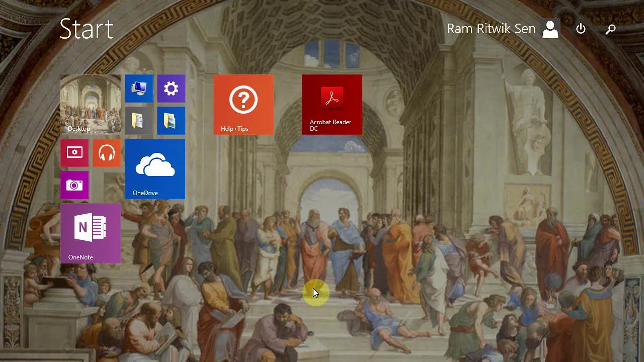
Task: Launch Acrobat Reader DC tile
Action: click(332, 105)
